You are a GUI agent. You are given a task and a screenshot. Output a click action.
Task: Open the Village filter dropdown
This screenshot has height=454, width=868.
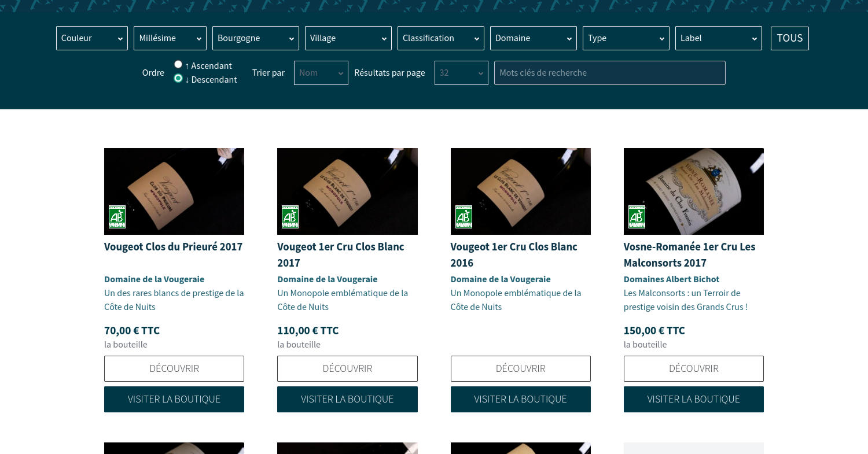(348, 38)
